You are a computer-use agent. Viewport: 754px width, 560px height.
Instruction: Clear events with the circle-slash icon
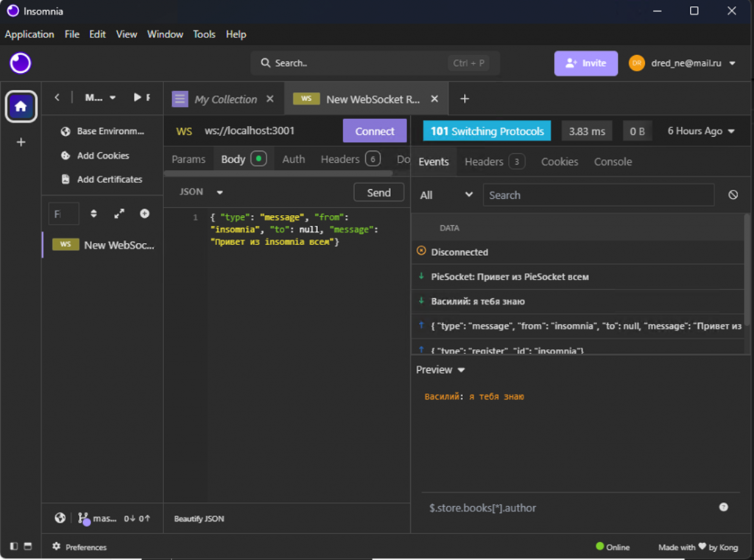pyautogui.click(x=733, y=195)
